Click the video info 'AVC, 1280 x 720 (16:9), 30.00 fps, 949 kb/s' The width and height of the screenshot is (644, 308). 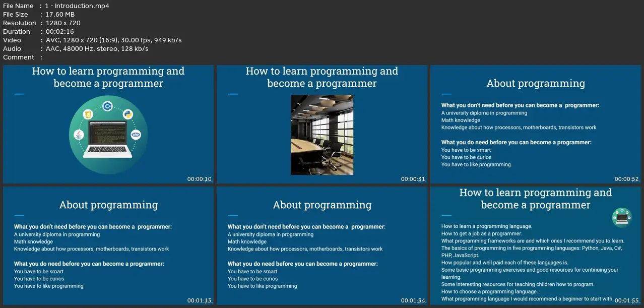pos(113,40)
